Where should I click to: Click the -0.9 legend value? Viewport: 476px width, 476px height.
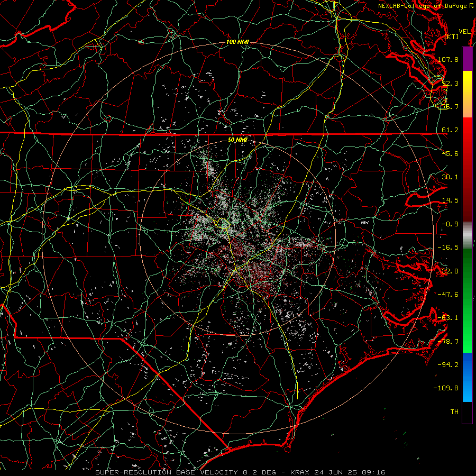[x=450, y=224]
